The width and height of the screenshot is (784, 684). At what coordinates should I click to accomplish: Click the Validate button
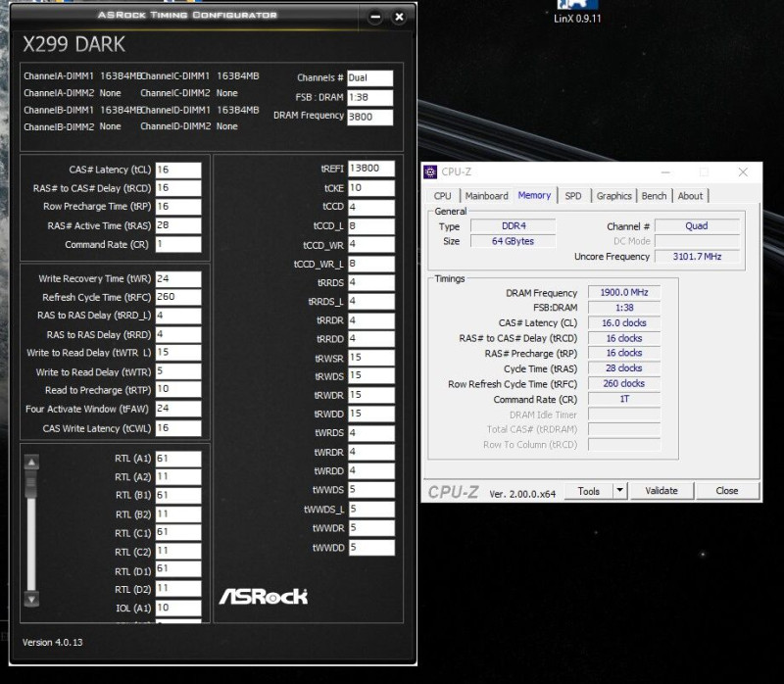click(x=661, y=491)
